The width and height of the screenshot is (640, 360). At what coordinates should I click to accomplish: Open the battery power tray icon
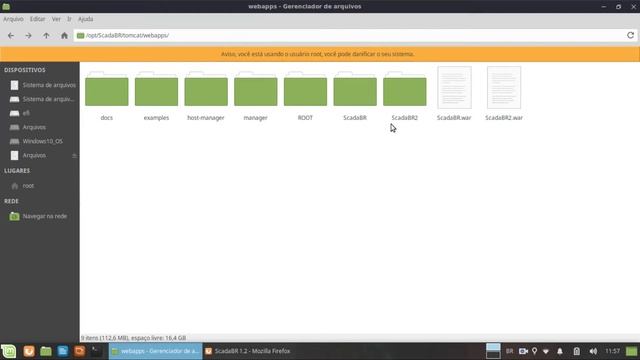click(576, 351)
